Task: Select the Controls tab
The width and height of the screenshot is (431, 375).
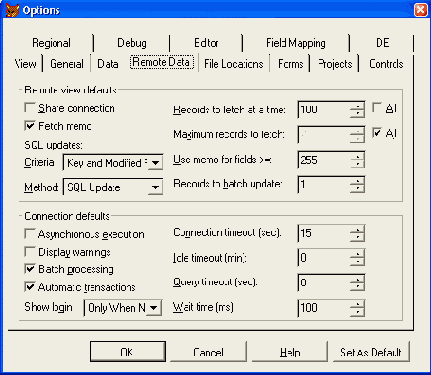Action: [x=386, y=64]
